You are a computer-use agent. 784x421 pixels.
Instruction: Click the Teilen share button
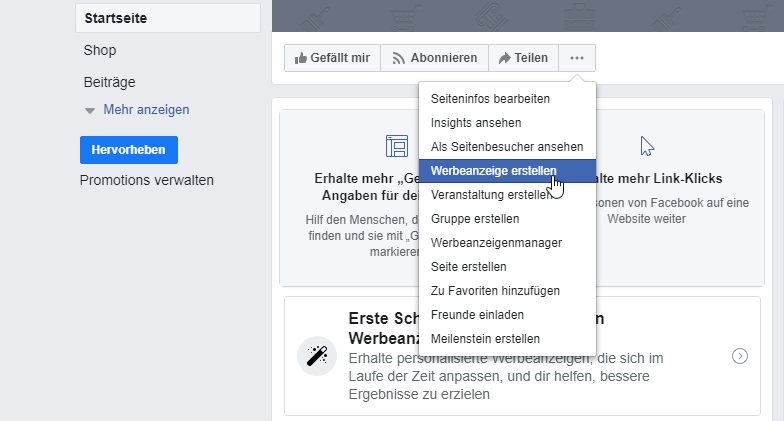click(x=524, y=58)
